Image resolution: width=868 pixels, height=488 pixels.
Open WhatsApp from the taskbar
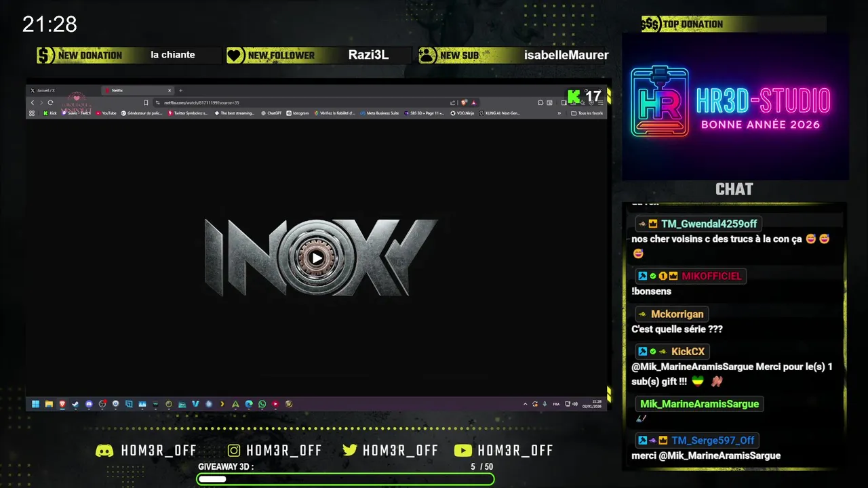(262, 404)
